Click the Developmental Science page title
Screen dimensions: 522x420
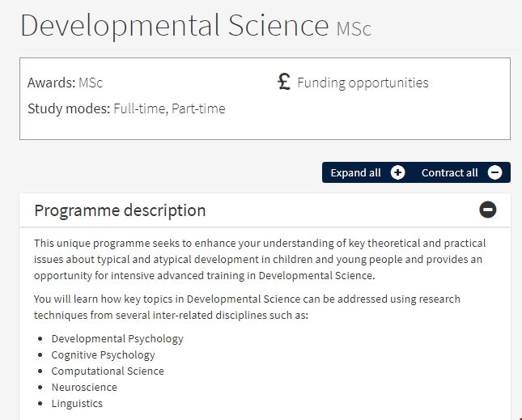tap(174, 26)
